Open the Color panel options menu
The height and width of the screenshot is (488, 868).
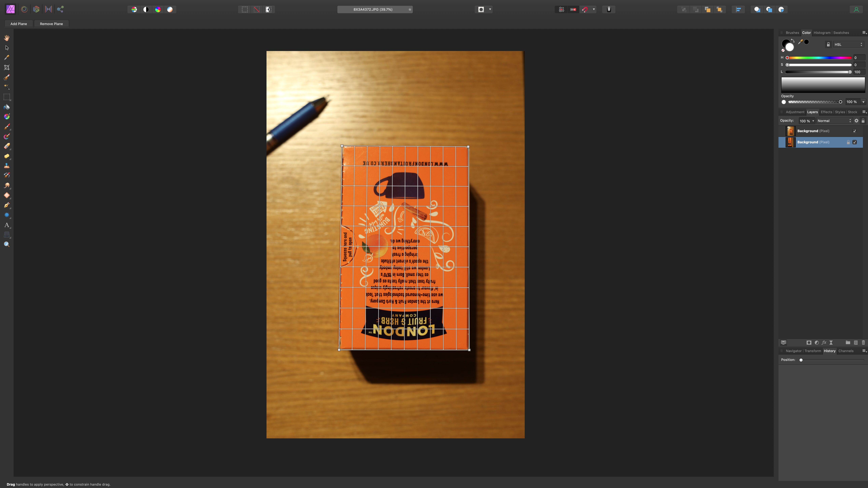pyautogui.click(x=864, y=33)
